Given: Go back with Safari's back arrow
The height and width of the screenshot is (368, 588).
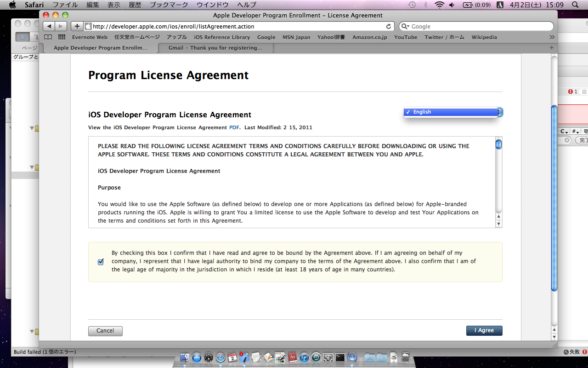Looking at the screenshot, I should [x=50, y=26].
